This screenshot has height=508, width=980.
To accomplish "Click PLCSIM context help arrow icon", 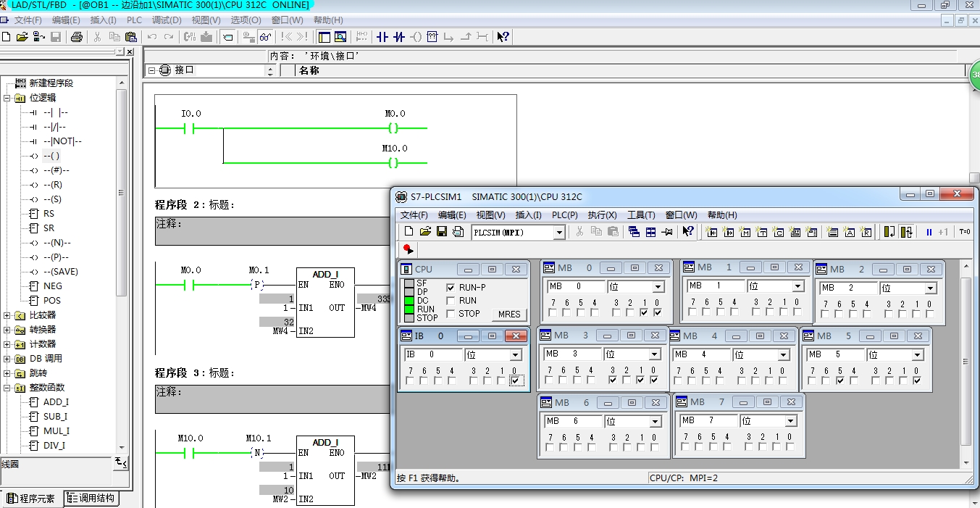I will click(x=688, y=232).
